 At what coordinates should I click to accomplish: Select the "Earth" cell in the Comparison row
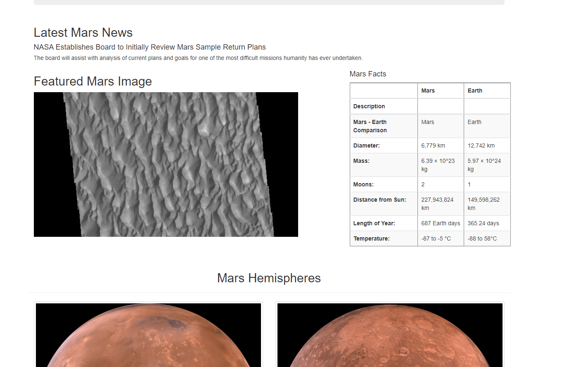pos(474,122)
